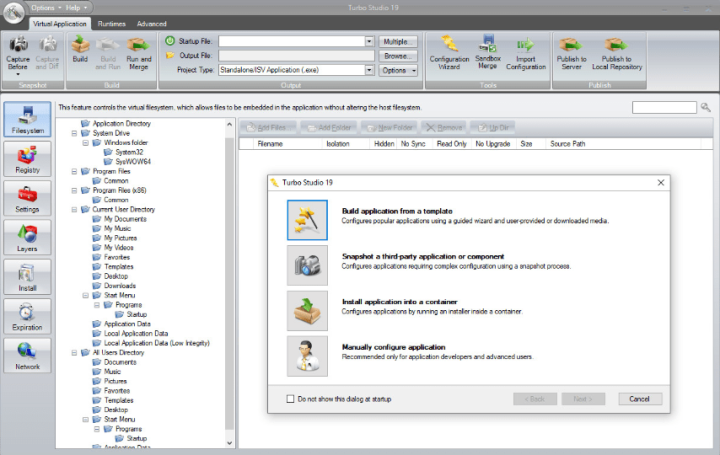Expand the Capture Before dropdown arrow
The height and width of the screenshot is (455, 720).
point(18,74)
